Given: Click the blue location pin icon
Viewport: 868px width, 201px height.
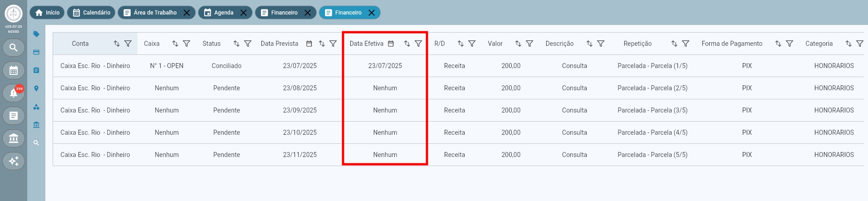Looking at the screenshot, I should 36,88.
